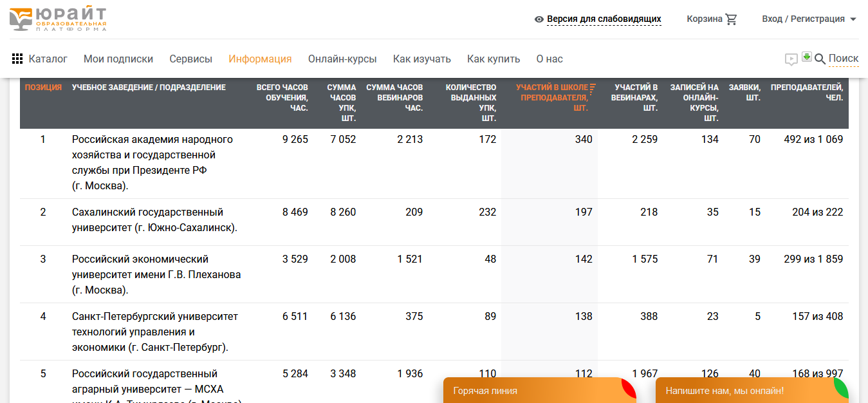Open the shopping cart icon
This screenshot has width=868, height=403.
(x=731, y=19)
